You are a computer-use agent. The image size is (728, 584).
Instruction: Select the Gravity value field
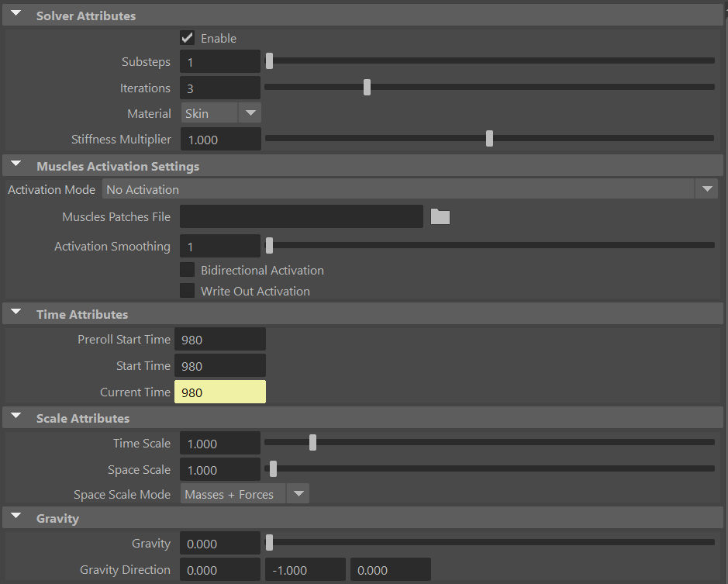(219, 543)
